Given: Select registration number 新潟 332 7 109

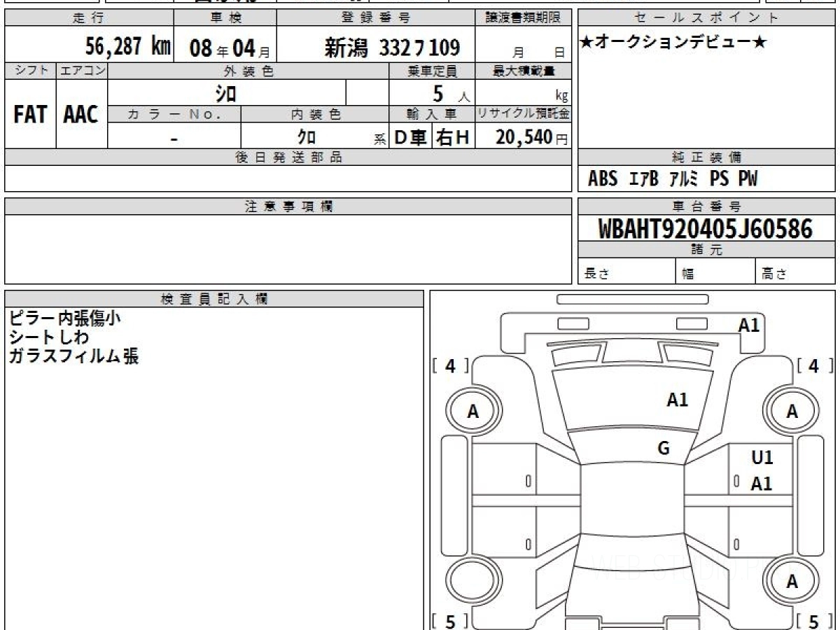Looking at the screenshot, I should [392, 48].
